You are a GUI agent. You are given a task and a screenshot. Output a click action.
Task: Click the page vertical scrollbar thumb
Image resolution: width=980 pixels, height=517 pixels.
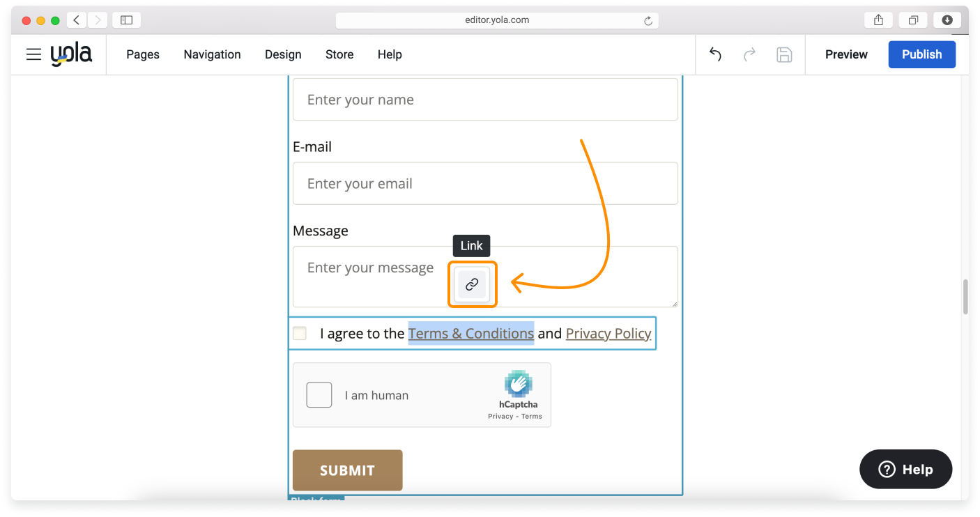965,297
